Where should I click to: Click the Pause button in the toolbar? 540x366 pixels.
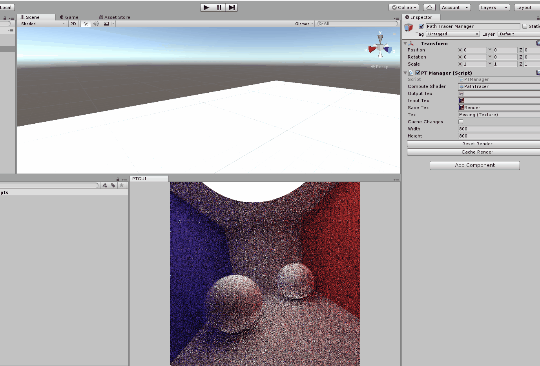(x=219, y=7)
